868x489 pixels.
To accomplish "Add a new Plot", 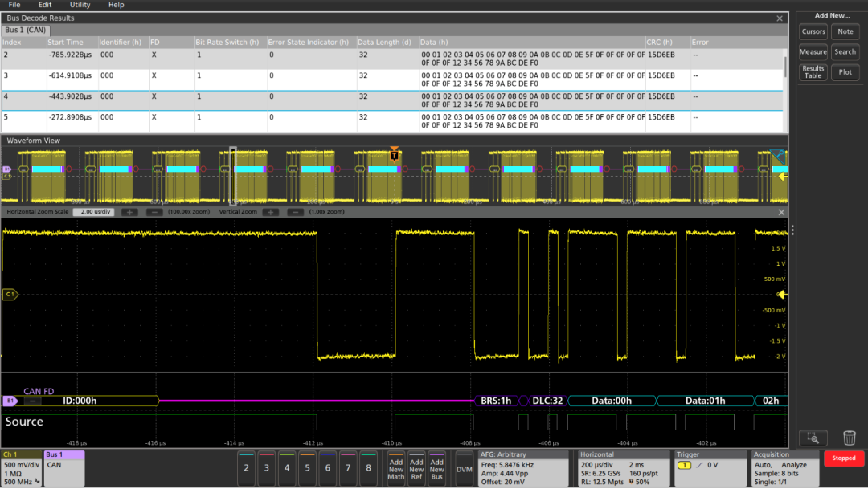I will [x=845, y=72].
